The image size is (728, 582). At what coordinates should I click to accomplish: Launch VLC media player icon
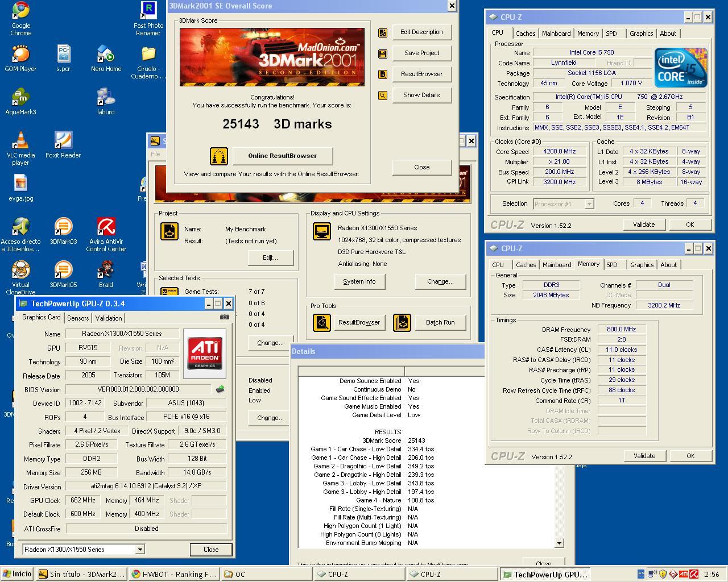click(x=20, y=148)
